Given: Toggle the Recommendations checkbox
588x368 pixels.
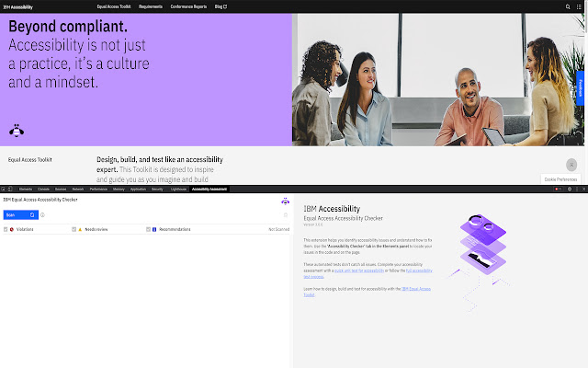Looking at the screenshot, I should coord(148,229).
